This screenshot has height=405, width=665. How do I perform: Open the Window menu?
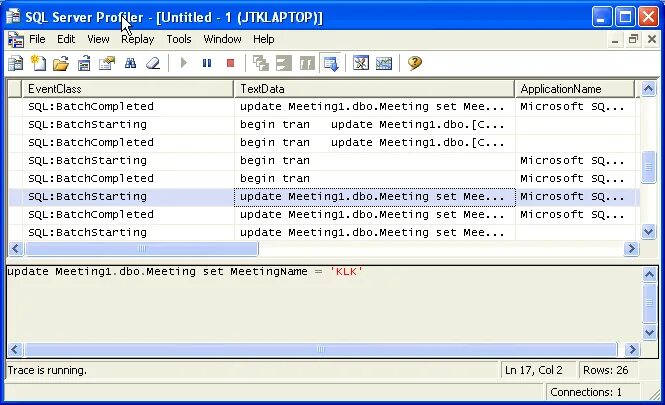pos(222,39)
